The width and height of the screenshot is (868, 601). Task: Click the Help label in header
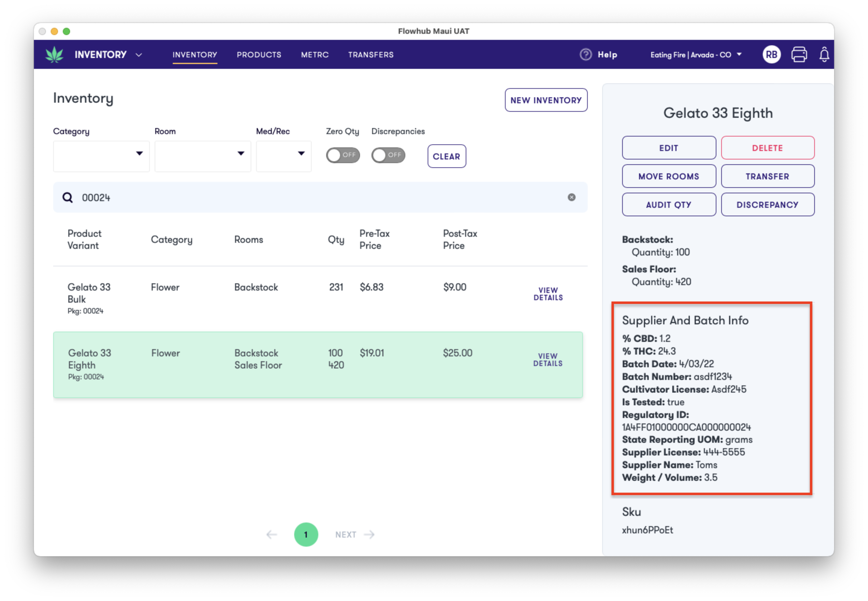pos(607,55)
